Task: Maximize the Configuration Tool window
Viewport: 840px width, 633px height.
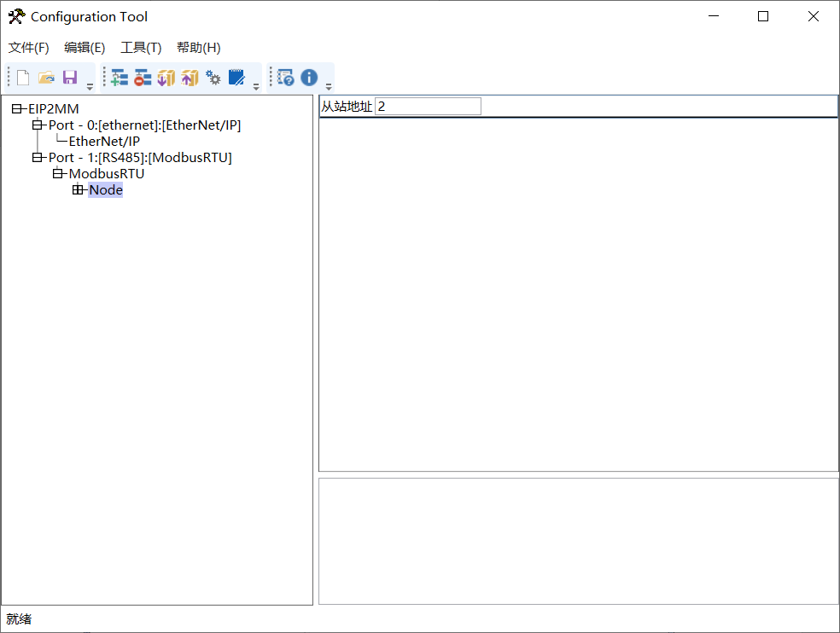Action: (x=763, y=16)
